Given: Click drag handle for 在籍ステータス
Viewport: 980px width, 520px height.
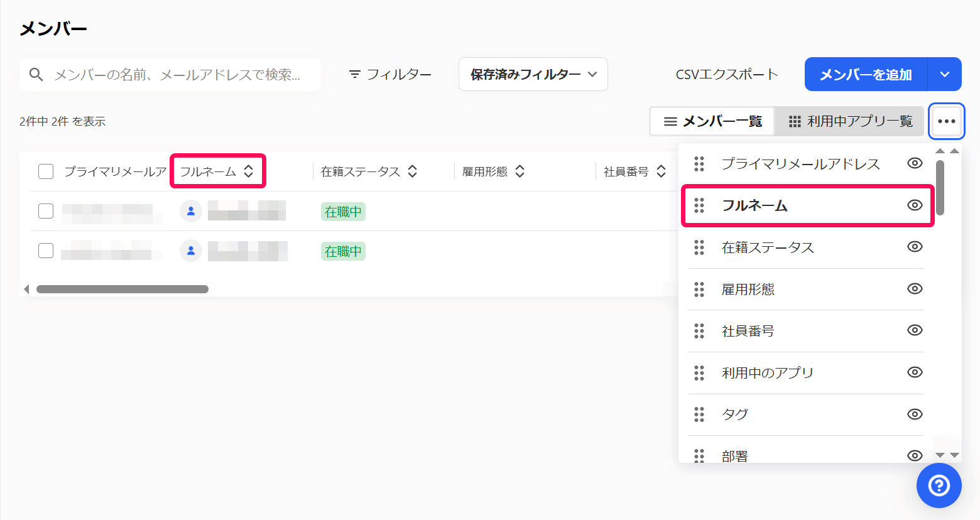Looking at the screenshot, I should click(699, 247).
